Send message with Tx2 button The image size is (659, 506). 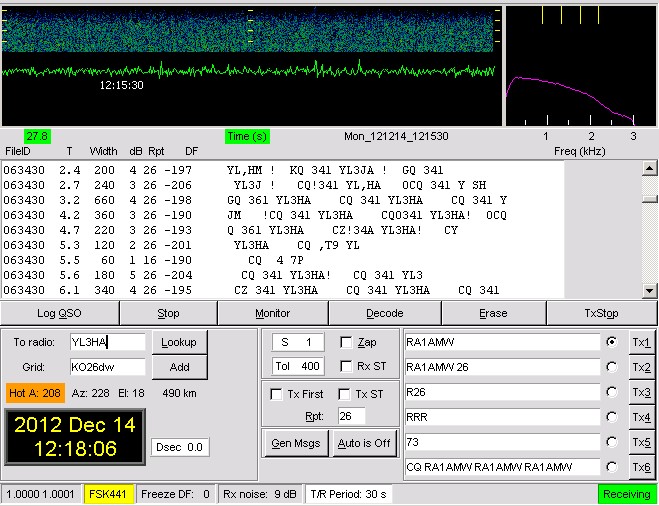pyautogui.click(x=641, y=367)
